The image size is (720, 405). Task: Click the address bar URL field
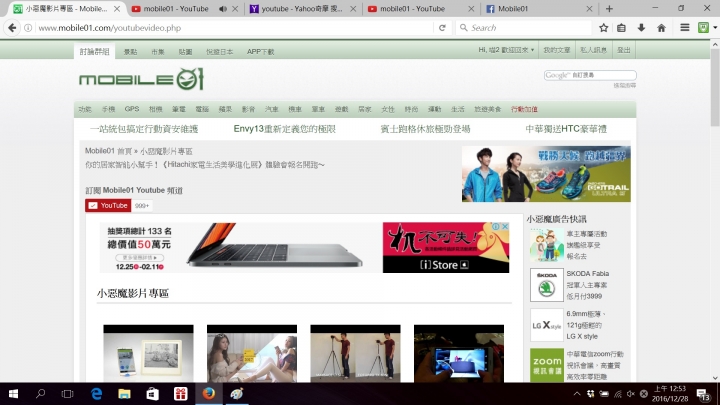click(234, 28)
